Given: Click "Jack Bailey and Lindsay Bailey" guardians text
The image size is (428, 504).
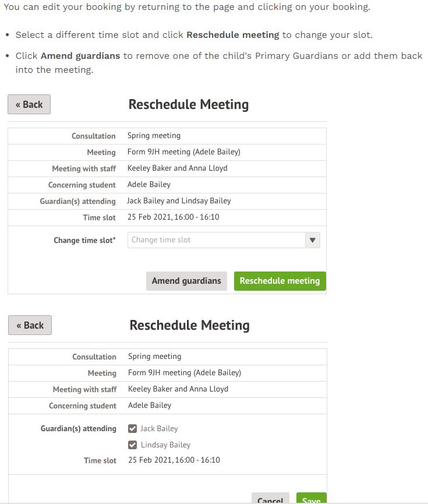Looking at the screenshot, I should (x=179, y=201).
